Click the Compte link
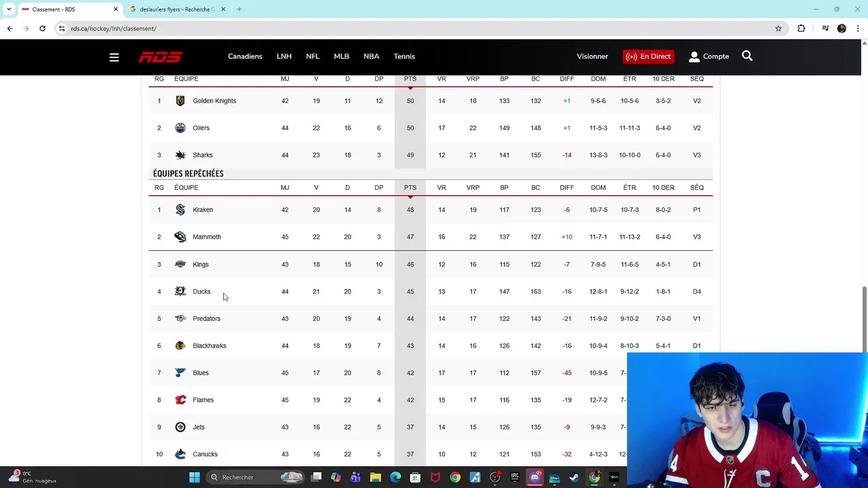Viewport: 868px width, 488px height. tap(716, 57)
